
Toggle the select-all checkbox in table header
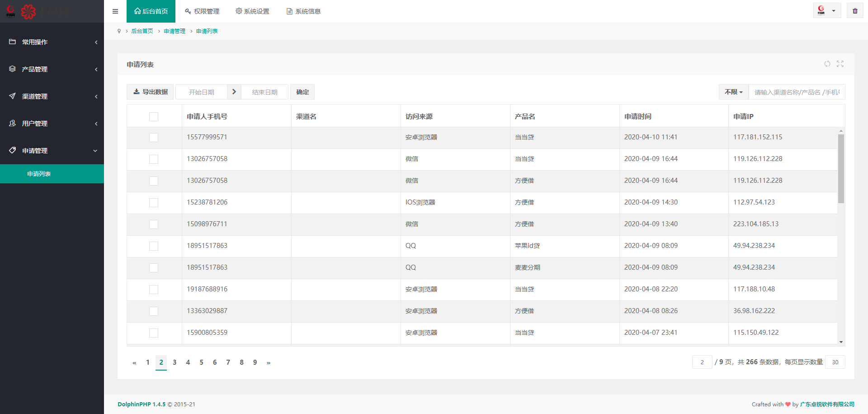click(x=154, y=117)
